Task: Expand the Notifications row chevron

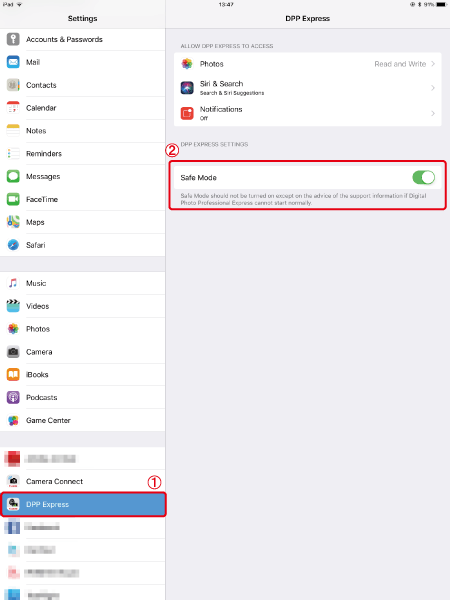Action: [x=433, y=113]
